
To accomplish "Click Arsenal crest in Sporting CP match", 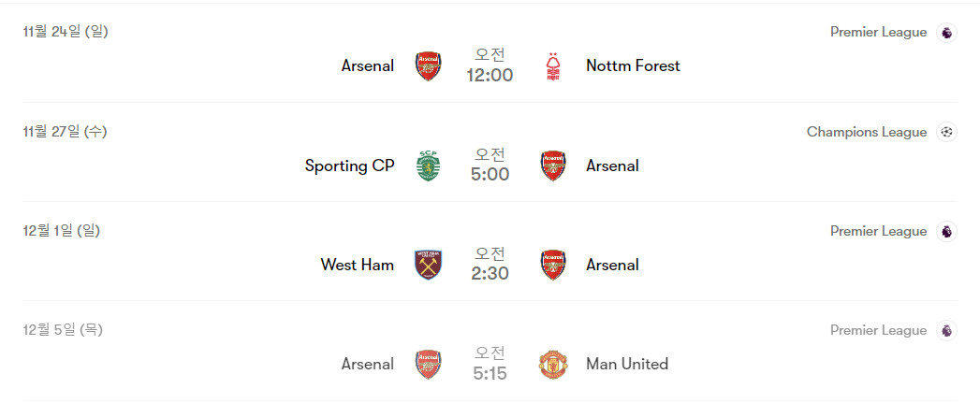I will (553, 166).
